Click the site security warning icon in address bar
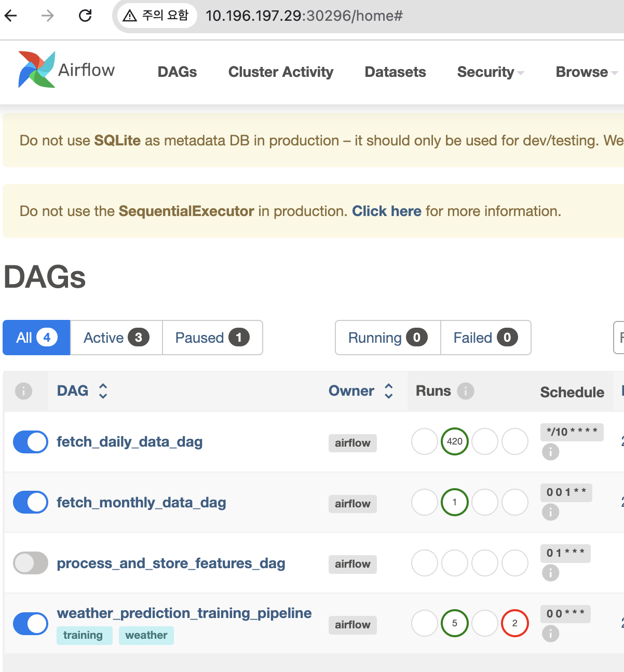The width and height of the screenshot is (624, 672). coord(130,16)
